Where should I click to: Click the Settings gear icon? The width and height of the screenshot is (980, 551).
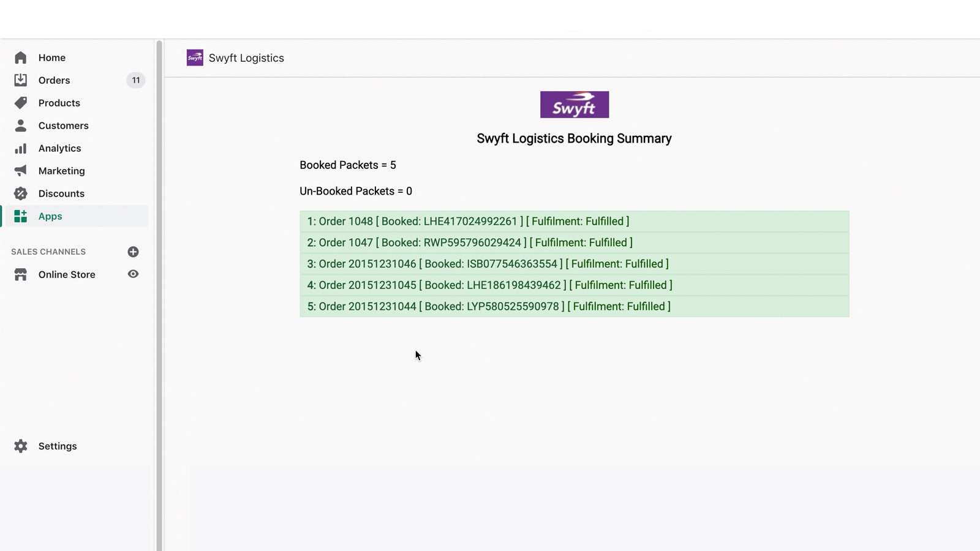pyautogui.click(x=20, y=446)
